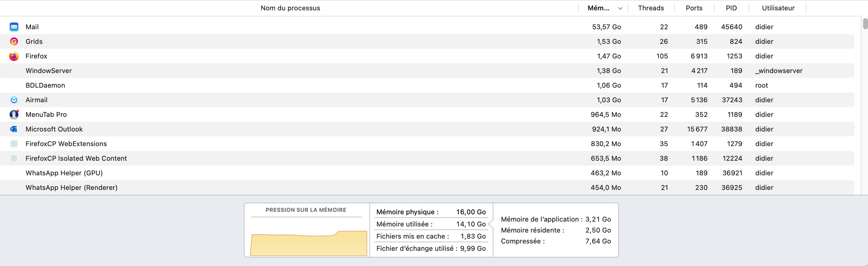This screenshot has height=266, width=868.
Task: Click the Mémoire résidente value 2,50 Go
Action: click(598, 230)
